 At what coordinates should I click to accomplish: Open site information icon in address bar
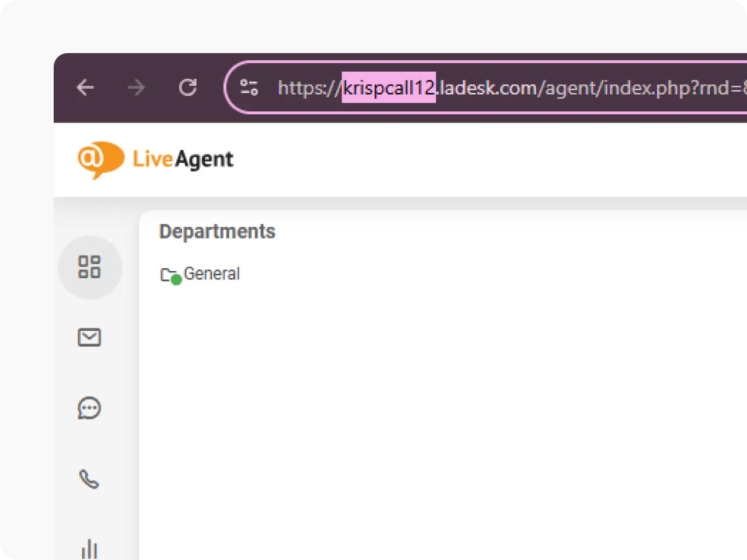pyautogui.click(x=249, y=87)
